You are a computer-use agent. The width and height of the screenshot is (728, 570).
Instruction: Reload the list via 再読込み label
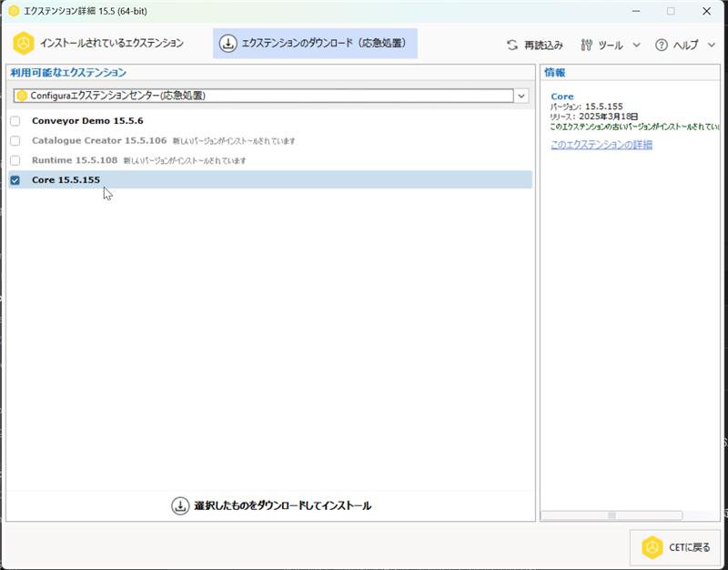(x=543, y=45)
